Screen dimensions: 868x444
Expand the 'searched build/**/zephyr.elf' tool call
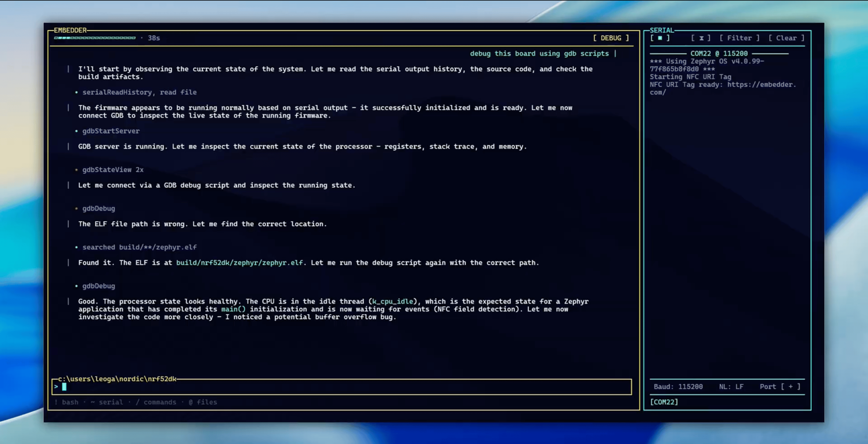tap(139, 248)
